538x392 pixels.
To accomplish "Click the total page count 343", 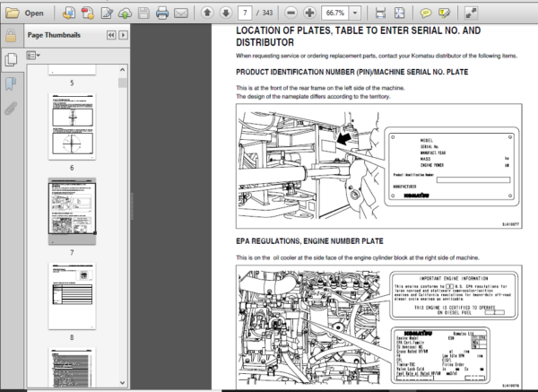I will coord(267,13).
